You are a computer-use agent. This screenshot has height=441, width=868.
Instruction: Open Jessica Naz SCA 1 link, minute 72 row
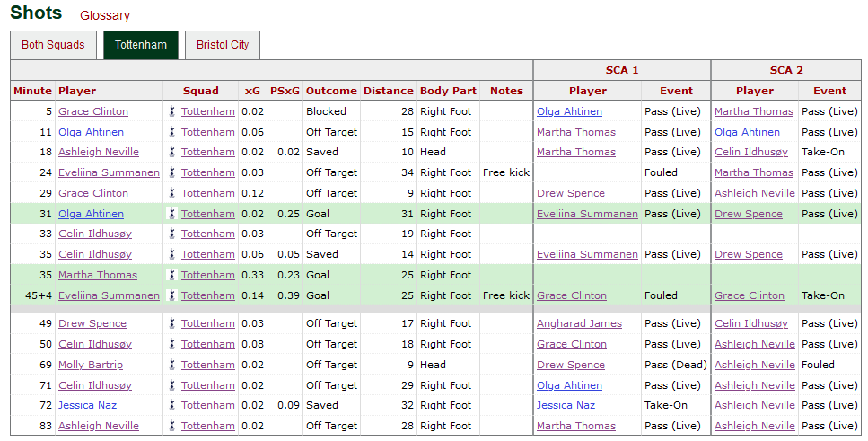point(566,405)
